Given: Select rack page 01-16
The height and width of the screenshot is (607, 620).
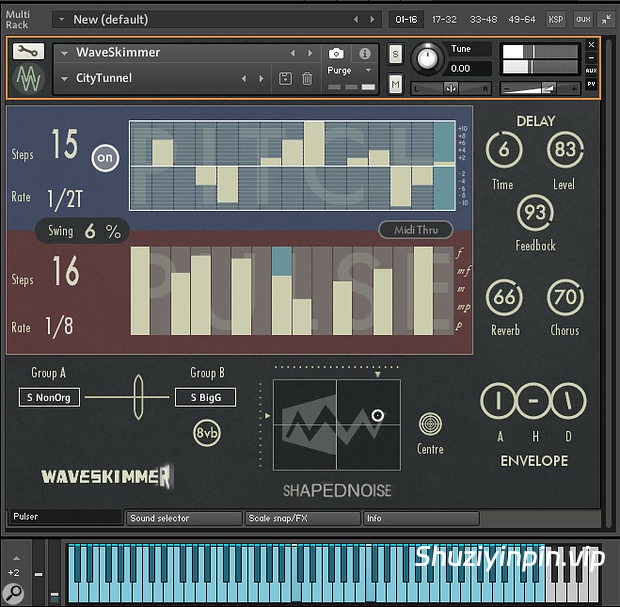Looking at the screenshot, I should coord(406,19).
